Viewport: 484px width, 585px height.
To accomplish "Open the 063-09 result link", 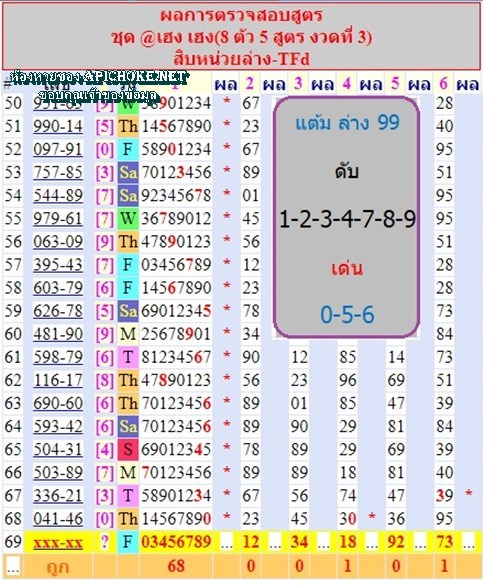I will tap(58, 242).
